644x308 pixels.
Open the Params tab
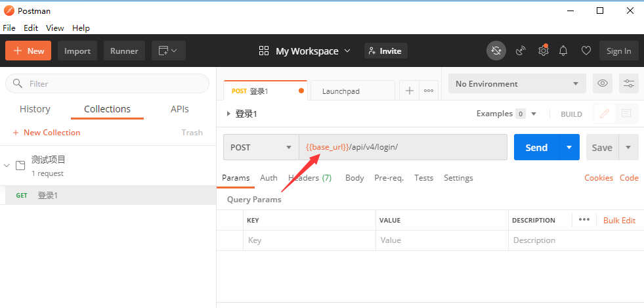pyautogui.click(x=236, y=178)
